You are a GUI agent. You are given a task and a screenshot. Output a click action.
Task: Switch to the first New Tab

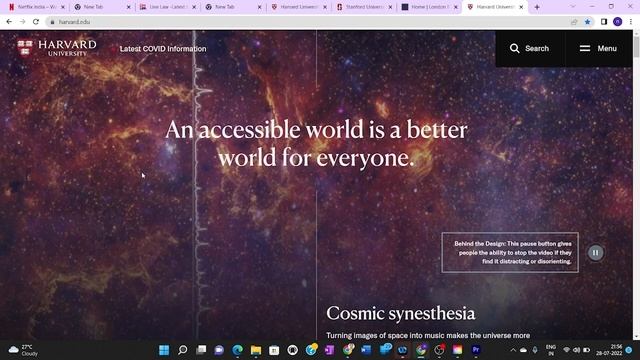pyautogui.click(x=102, y=7)
